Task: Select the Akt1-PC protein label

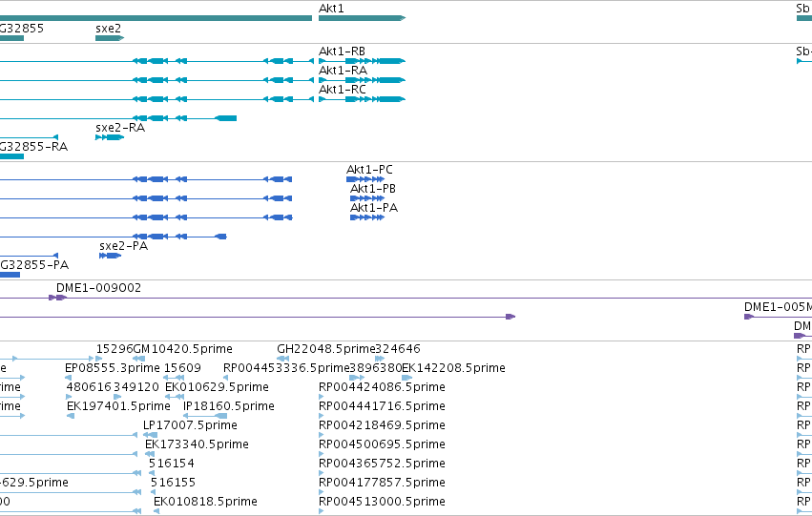Action: pyautogui.click(x=370, y=170)
